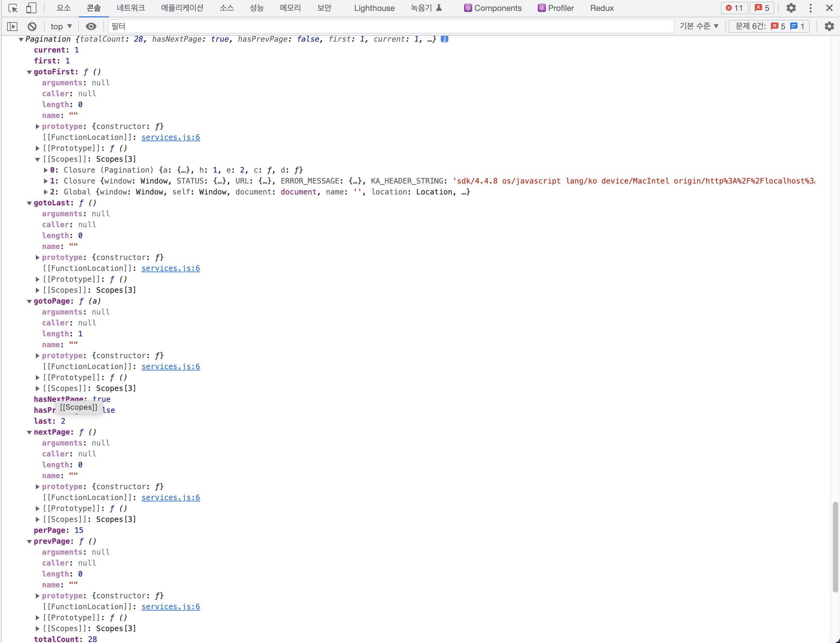Click the 문제 6건 issues button
The width and height of the screenshot is (840, 643).
point(769,26)
